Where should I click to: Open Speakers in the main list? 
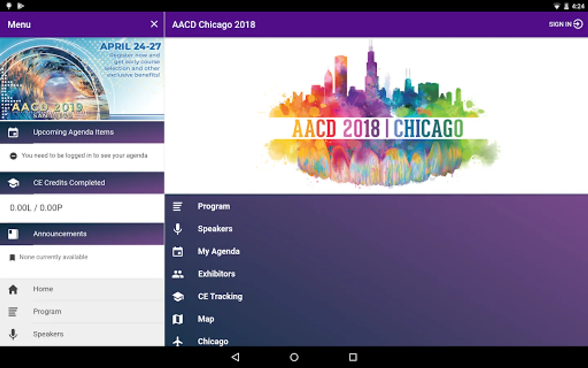[x=376, y=229]
